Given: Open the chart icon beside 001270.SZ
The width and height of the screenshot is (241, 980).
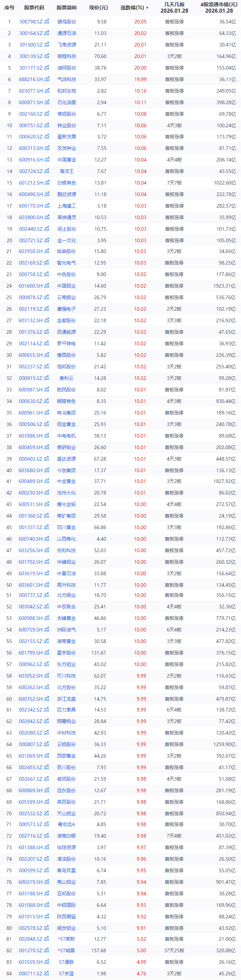Looking at the screenshot, I should click(47, 950).
